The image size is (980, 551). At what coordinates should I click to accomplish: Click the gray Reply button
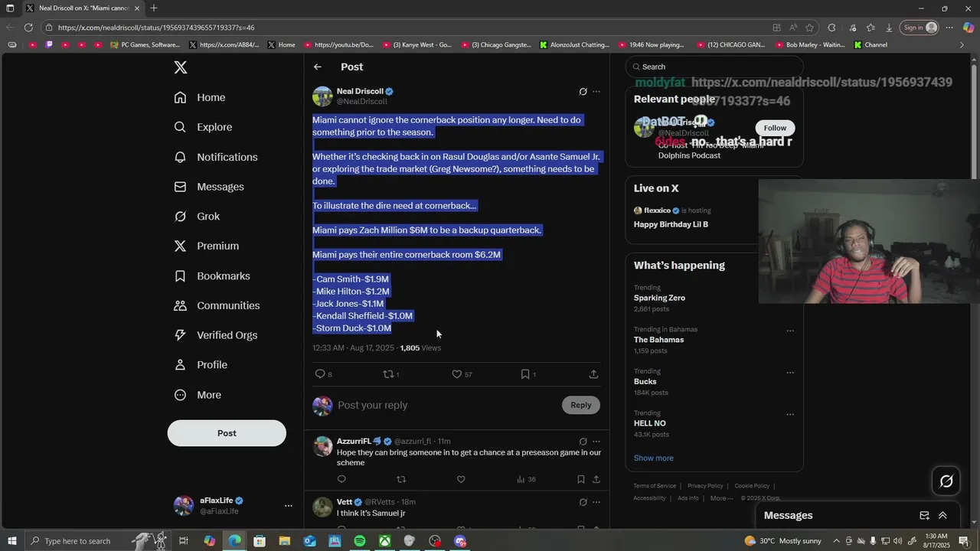click(581, 405)
